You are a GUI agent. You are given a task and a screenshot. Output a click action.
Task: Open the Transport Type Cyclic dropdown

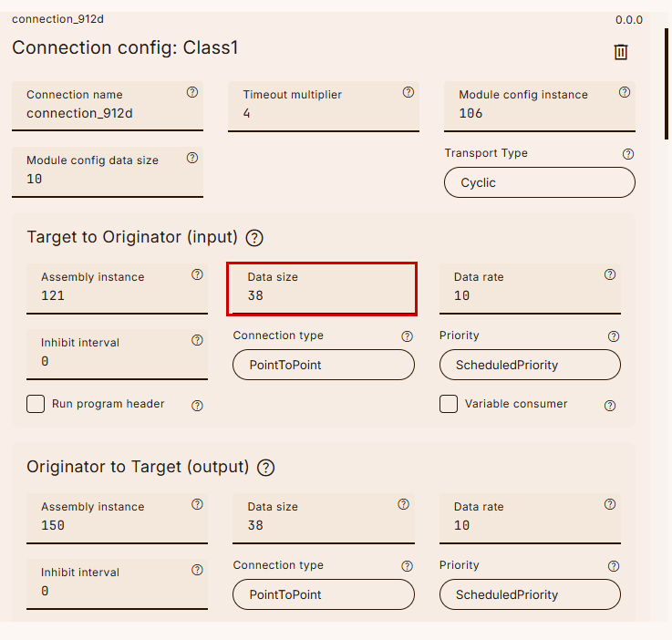click(539, 182)
